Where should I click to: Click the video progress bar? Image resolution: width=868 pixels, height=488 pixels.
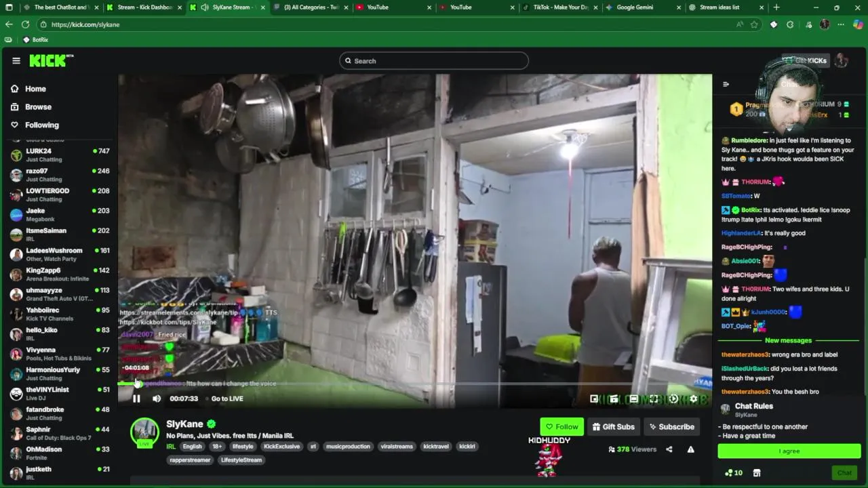click(414, 384)
